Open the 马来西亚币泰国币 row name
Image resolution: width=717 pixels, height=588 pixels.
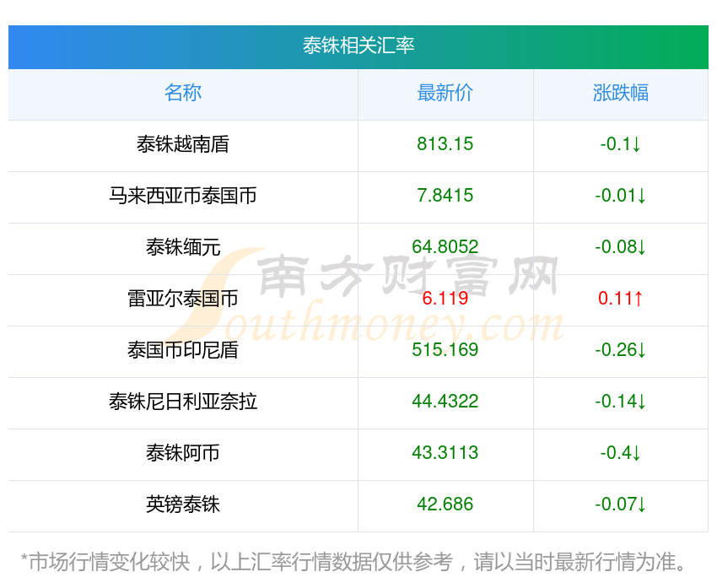coord(183,196)
